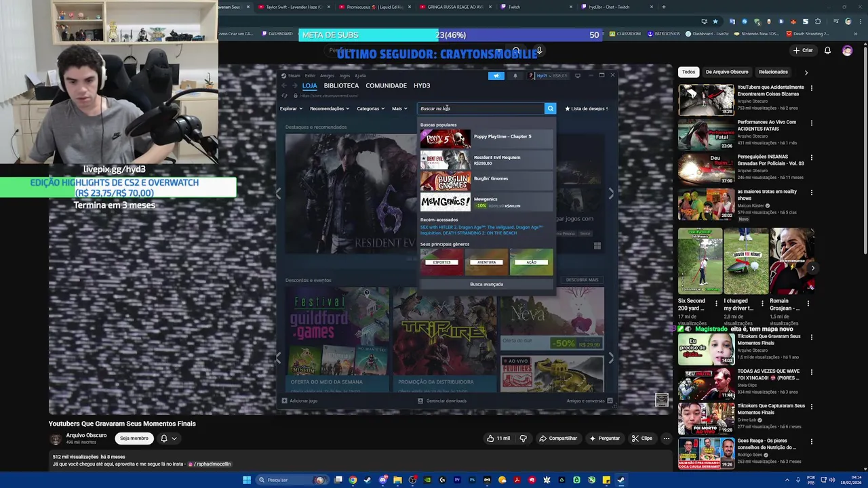The image size is (868, 488).
Task: Click Busca avançada link
Action: pos(486,284)
